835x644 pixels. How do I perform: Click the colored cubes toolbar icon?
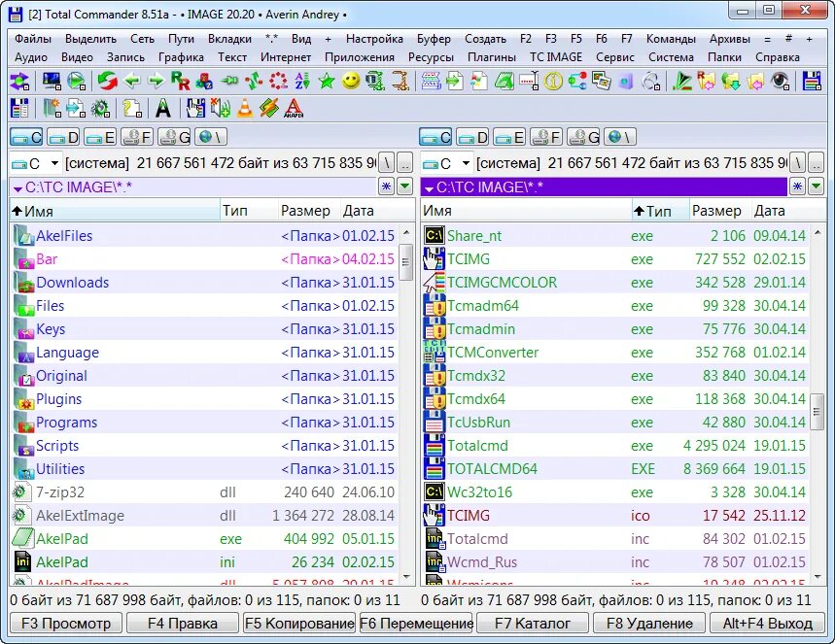[x=204, y=81]
